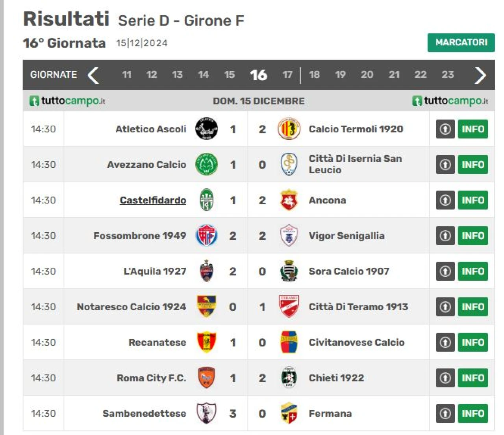This screenshot has width=504, height=435.
Task: Open the Marcatori button
Action: [x=461, y=43]
